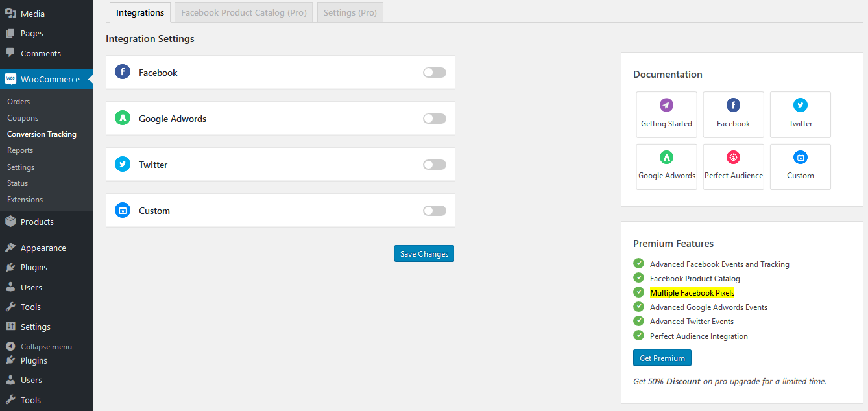Enable the Facebook integration toggle
Screen dimensions: 868x411
[435, 73]
